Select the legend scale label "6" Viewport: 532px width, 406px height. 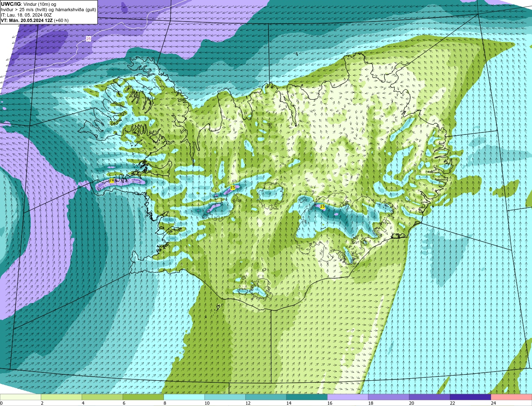124,403
